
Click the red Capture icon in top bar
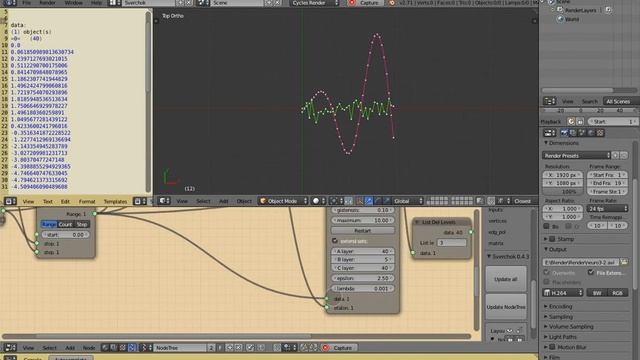(x=352, y=3)
